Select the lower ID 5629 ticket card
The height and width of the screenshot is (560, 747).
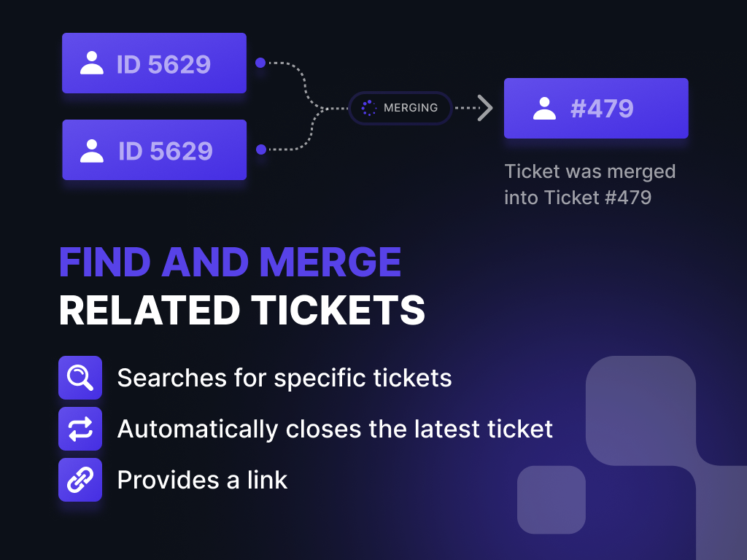pos(154,150)
